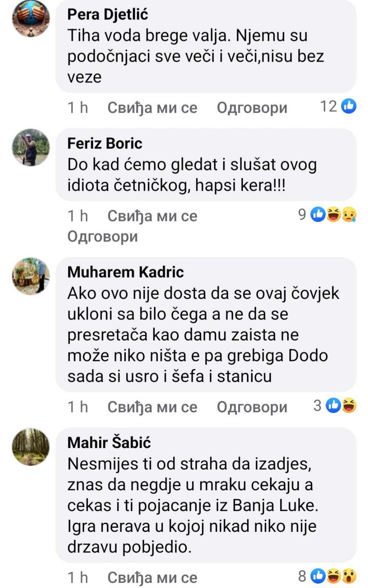The image size is (368, 588).
Task: Like Muharem Kadric's comment
Action: click(x=152, y=407)
